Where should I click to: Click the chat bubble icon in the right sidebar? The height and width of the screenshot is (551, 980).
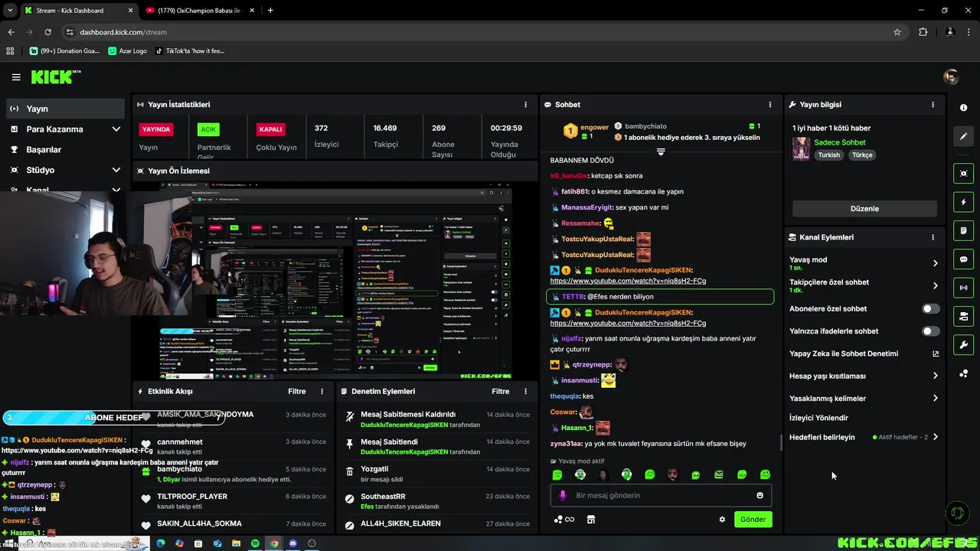963,259
